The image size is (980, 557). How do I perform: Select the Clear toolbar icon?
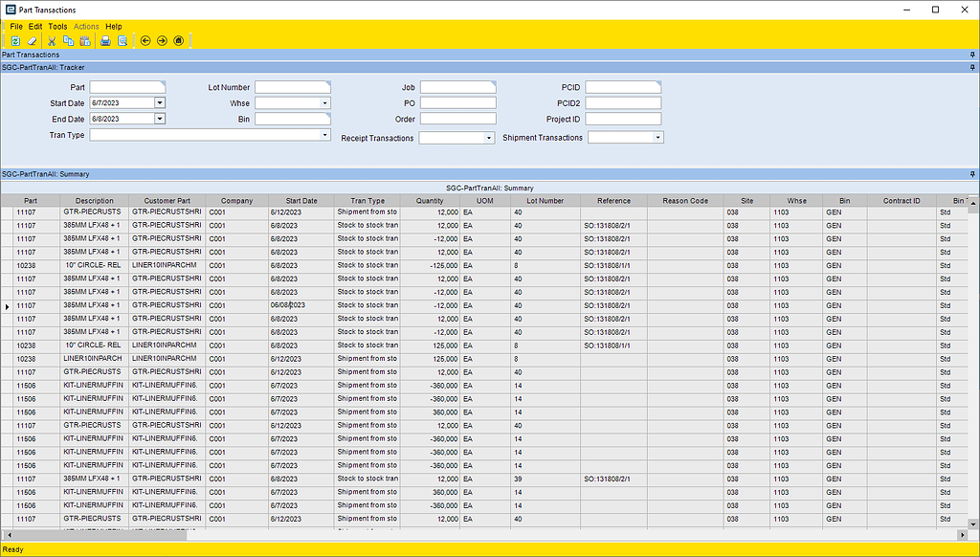32,40
